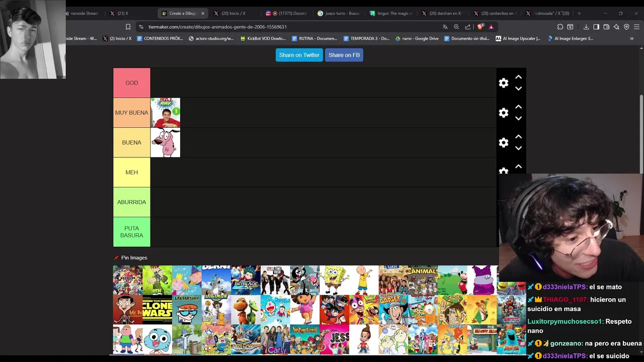Expand the bookmarks overflow chevron
Image resolution: width=644 pixels, height=362 pixels.
point(631,38)
